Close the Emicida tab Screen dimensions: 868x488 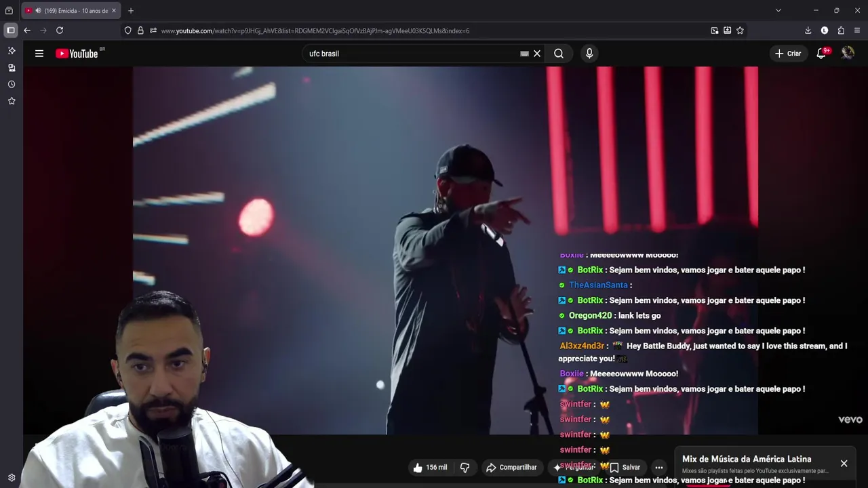114,11
